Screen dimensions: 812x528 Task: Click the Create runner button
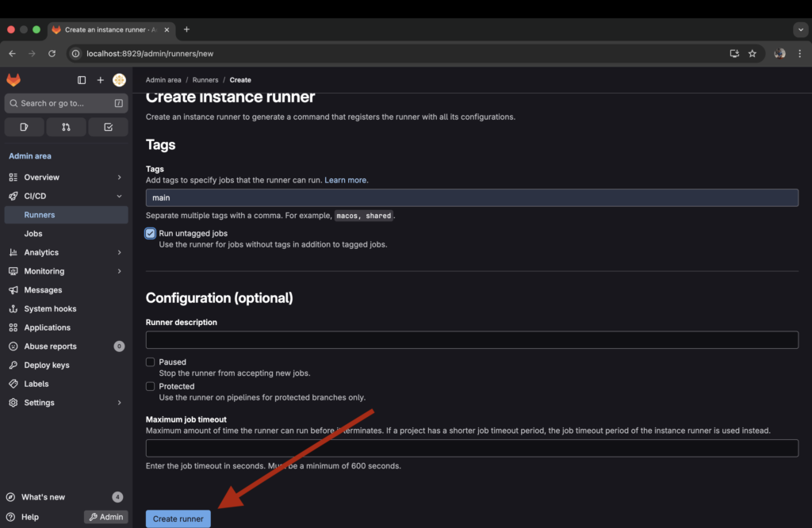tap(178, 518)
